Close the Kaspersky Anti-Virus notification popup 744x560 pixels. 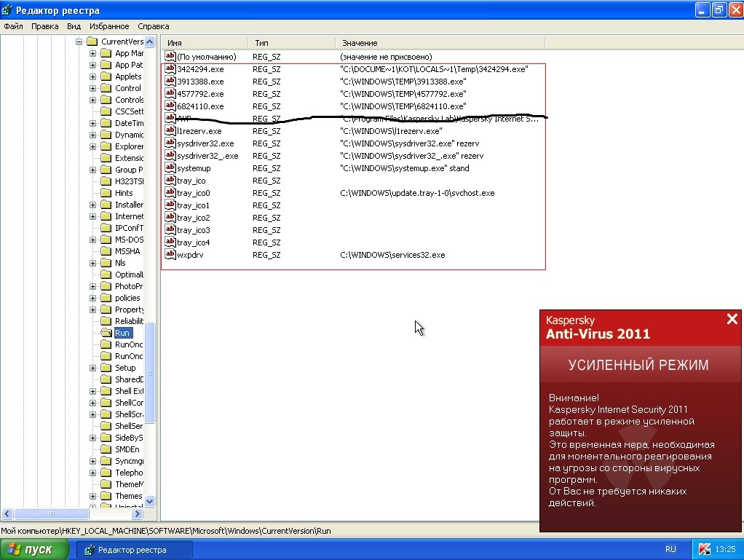[732, 319]
